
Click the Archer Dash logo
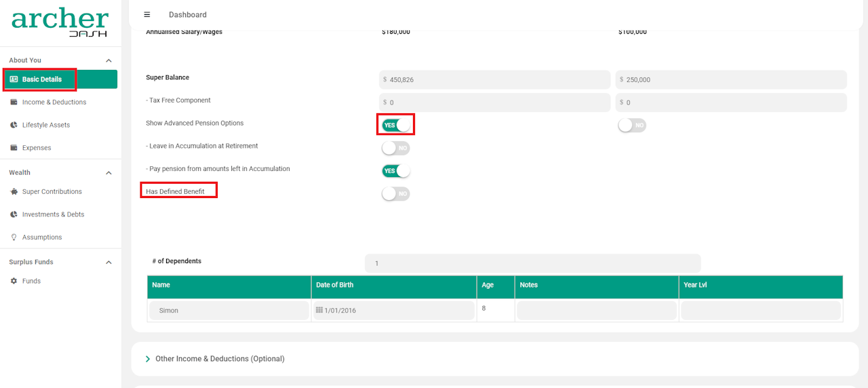(60, 22)
